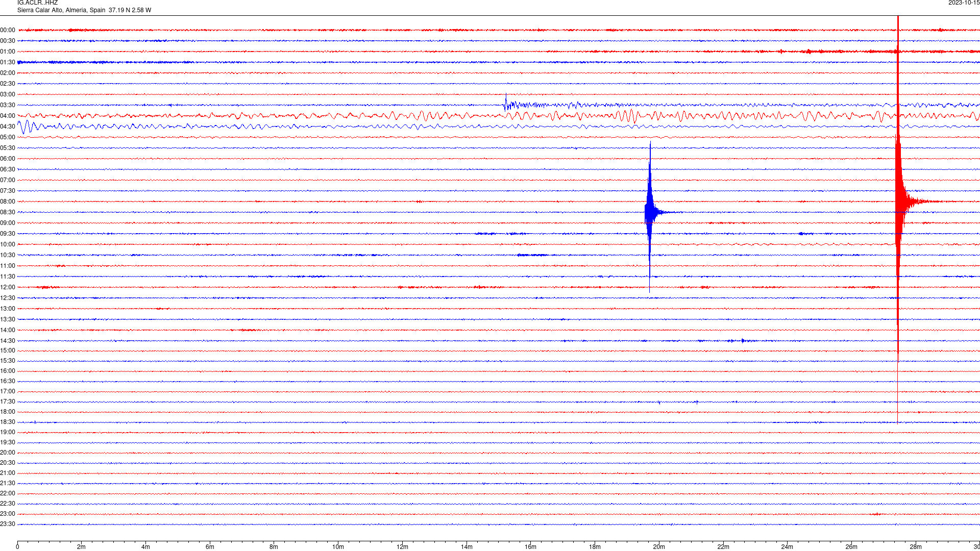Select the 18:30 row label
Image resolution: width=980 pixels, height=551 pixels.
[8, 422]
